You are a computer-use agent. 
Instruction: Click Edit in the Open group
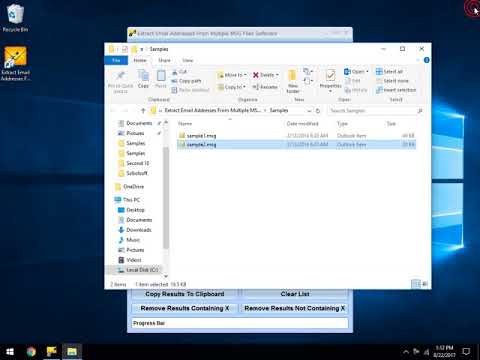[x=353, y=81]
